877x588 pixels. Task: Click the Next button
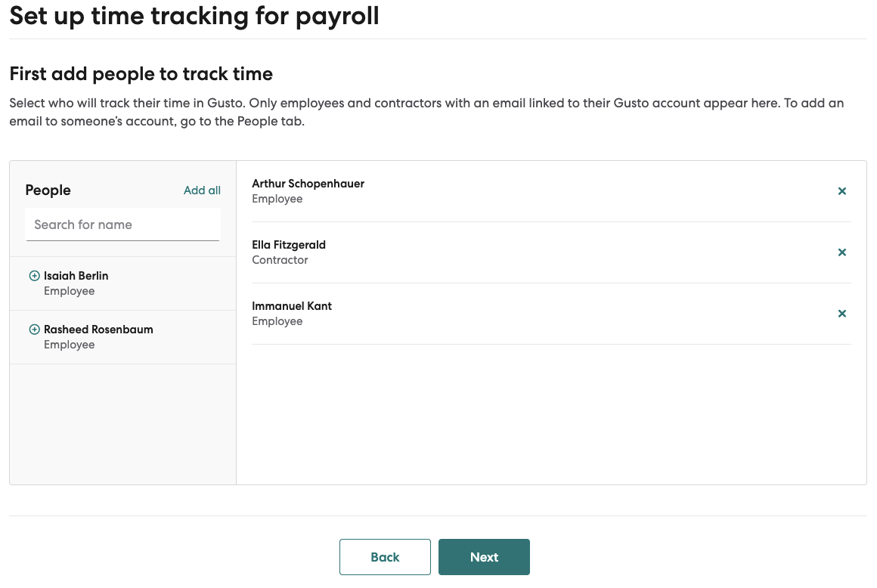coord(484,557)
